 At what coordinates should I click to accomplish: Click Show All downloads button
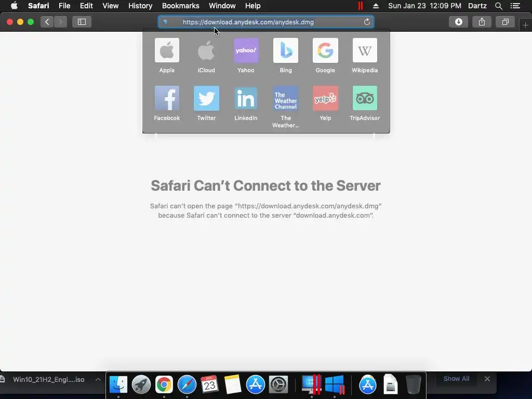[x=456, y=379]
